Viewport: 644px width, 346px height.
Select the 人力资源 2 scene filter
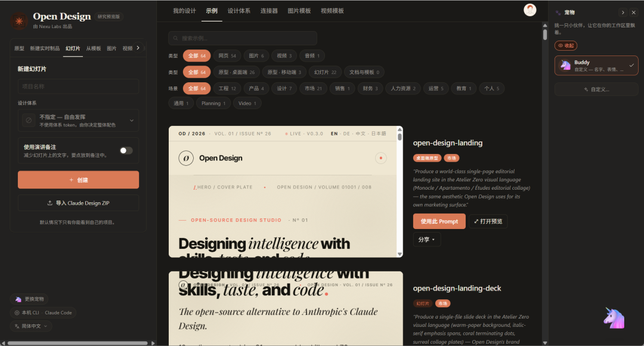[x=403, y=89]
